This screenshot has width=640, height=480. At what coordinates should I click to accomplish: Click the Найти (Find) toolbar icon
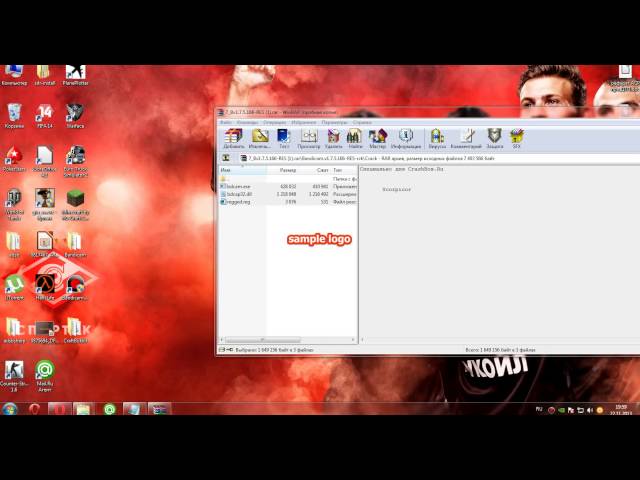[x=355, y=138]
